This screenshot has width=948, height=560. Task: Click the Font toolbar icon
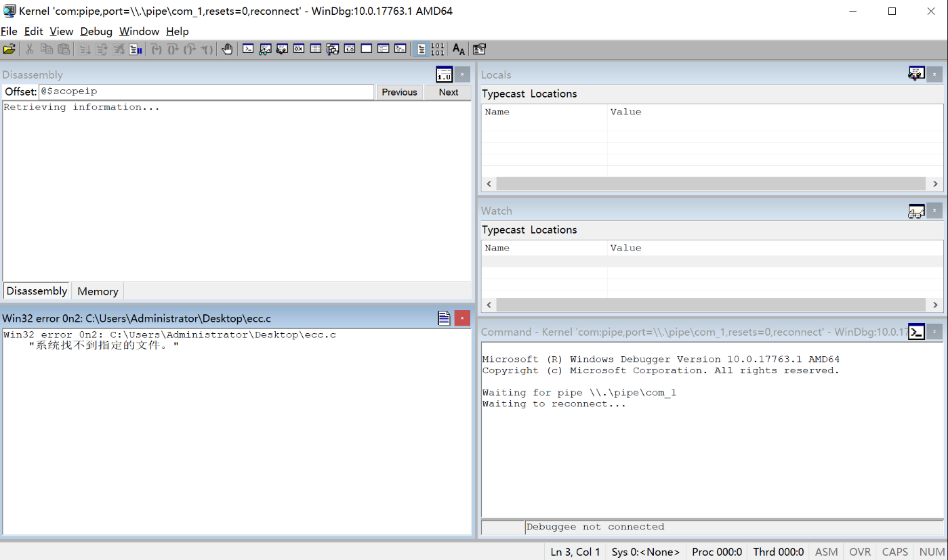click(x=459, y=49)
